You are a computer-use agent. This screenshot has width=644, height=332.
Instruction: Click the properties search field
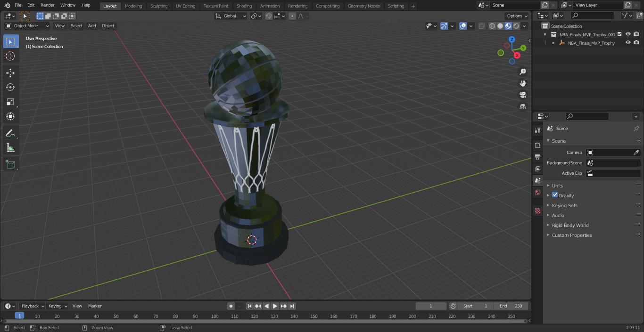(586, 116)
